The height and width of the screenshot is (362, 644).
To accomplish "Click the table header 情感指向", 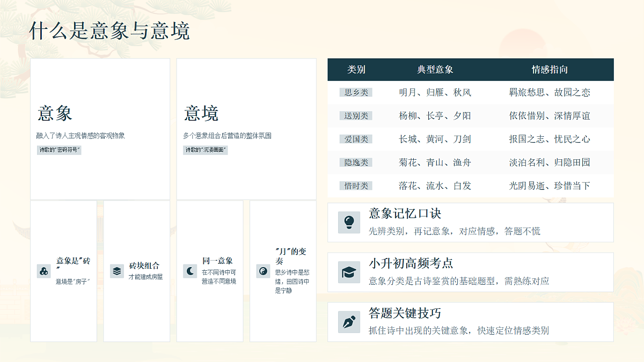I will click(550, 70).
